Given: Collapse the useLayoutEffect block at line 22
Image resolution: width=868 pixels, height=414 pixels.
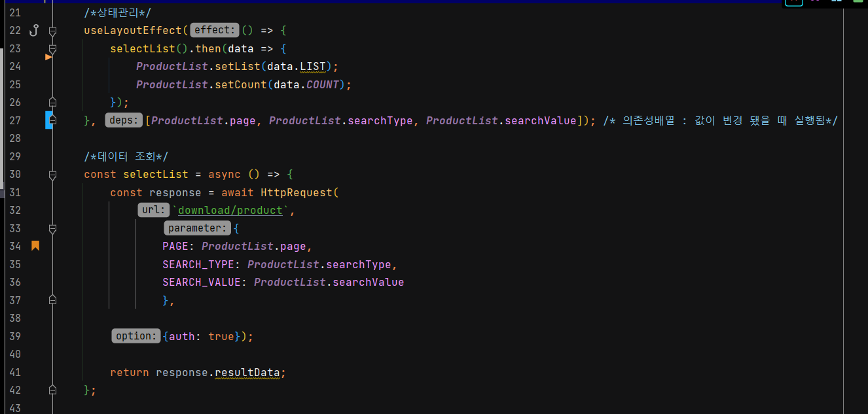Looking at the screenshot, I should (53, 31).
